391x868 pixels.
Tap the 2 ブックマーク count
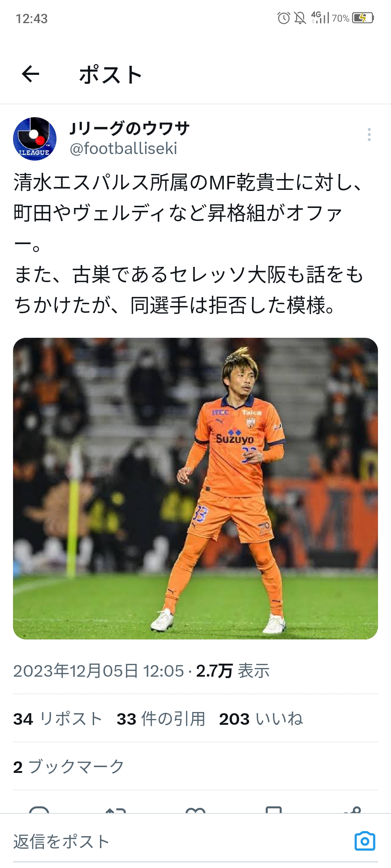point(69,767)
